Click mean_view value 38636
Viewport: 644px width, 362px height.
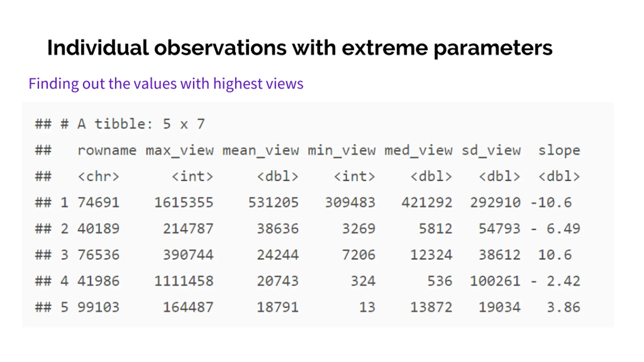pyautogui.click(x=278, y=229)
